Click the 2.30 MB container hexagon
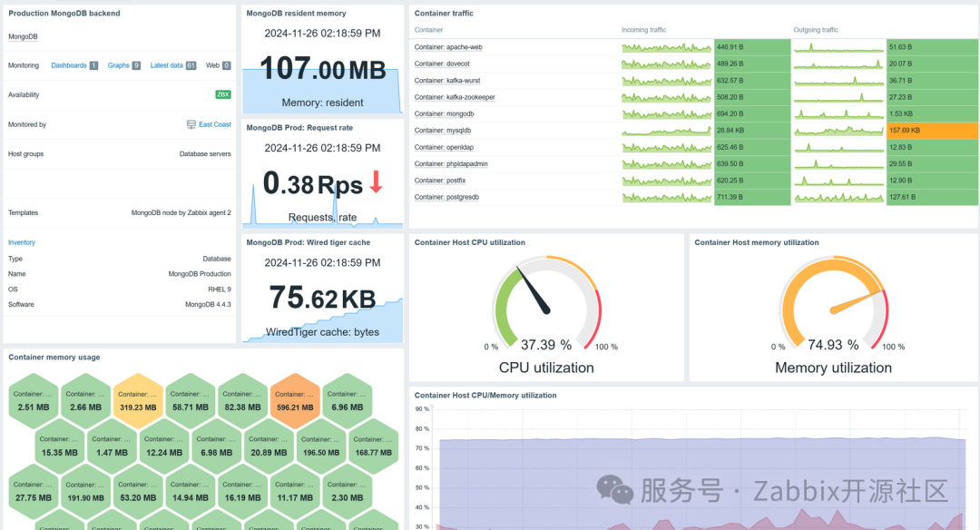Viewport: 980px width, 530px height. point(348,492)
